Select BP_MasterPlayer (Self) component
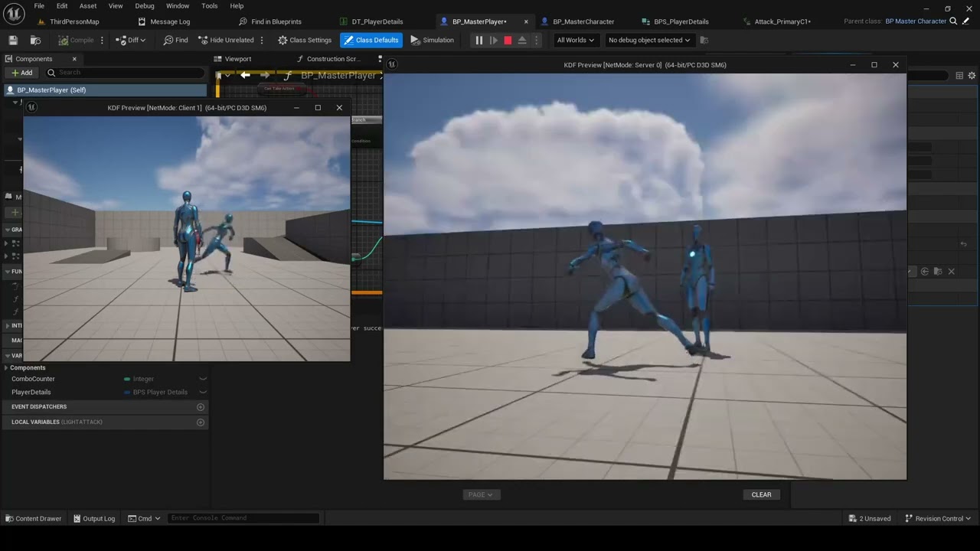980x551 pixels. pos(104,90)
